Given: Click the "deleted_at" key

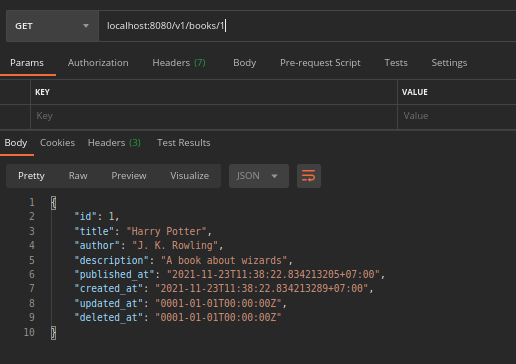Looking at the screenshot, I should coord(108,317).
